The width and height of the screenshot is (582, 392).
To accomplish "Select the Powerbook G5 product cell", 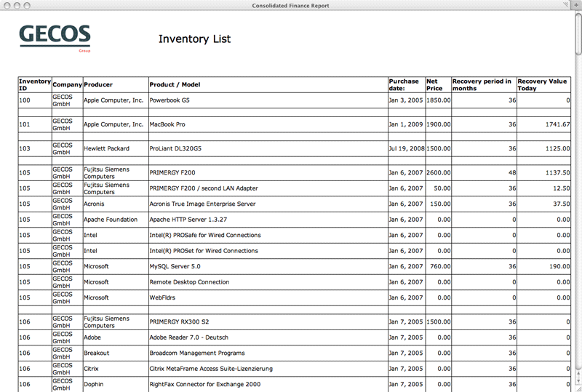I will [268, 100].
